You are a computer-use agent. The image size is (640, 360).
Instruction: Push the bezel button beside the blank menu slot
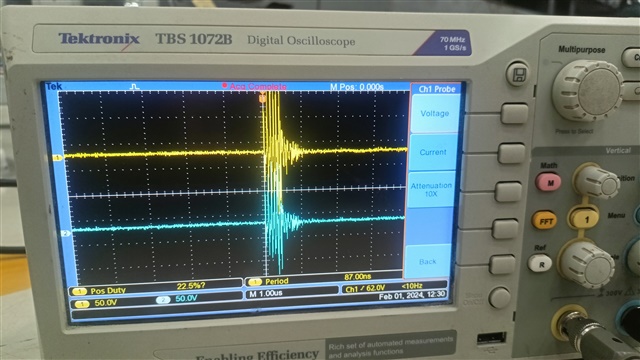(x=506, y=229)
